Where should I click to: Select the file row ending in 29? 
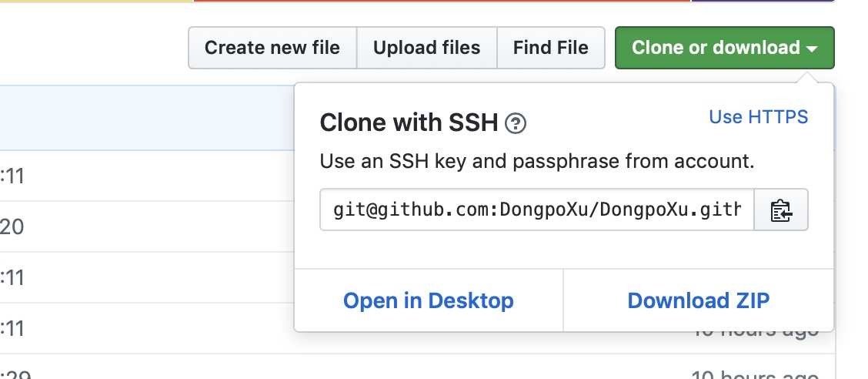tap(146, 372)
